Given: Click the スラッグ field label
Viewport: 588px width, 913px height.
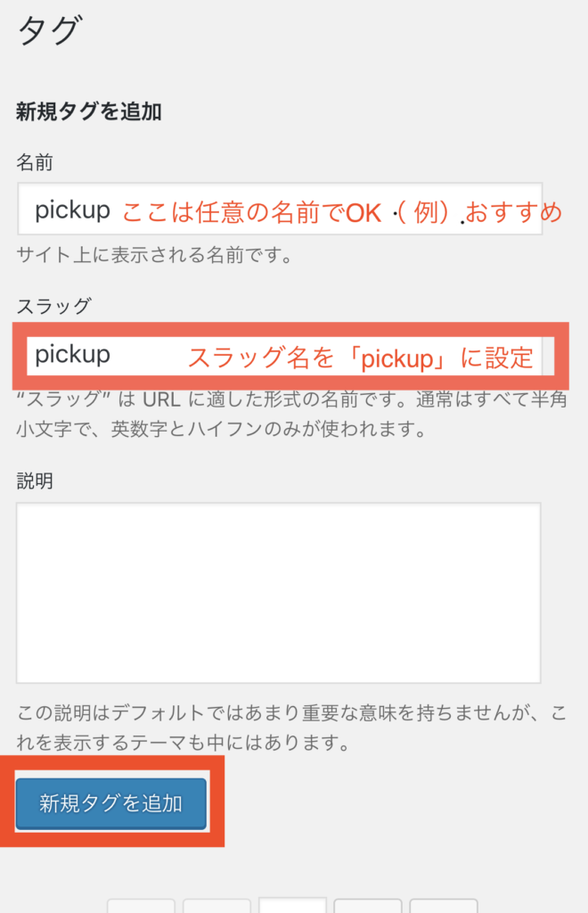Looking at the screenshot, I should coord(54,306).
